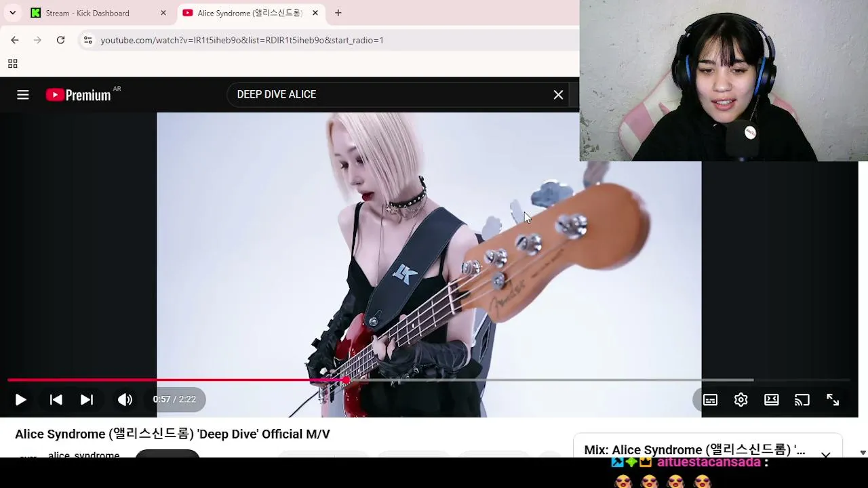Click the 'Deep Dive' Official M/V video title

pyautogui.click(x=172, y=434)
